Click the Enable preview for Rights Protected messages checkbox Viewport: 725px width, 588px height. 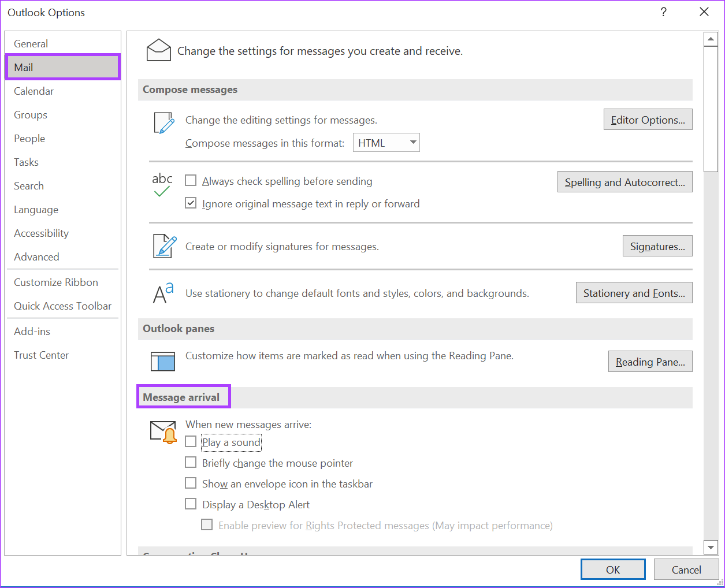click(x=207, y=525)
